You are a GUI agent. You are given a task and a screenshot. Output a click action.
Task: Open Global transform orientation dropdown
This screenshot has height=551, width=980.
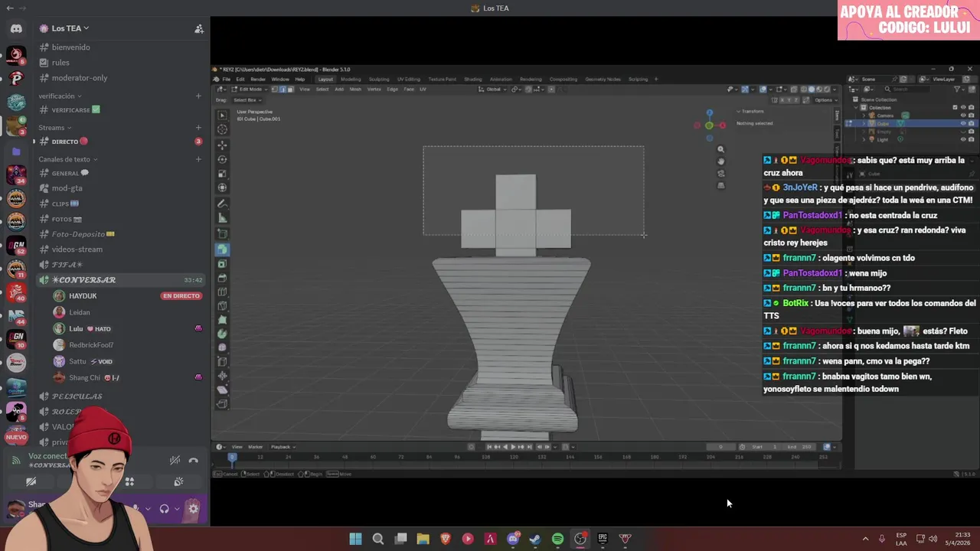[x=494, y=89]
